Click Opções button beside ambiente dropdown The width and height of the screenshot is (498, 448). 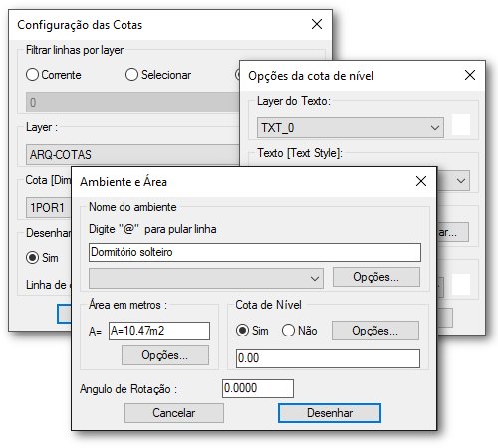pyautogui.click(x=376, y=277)
